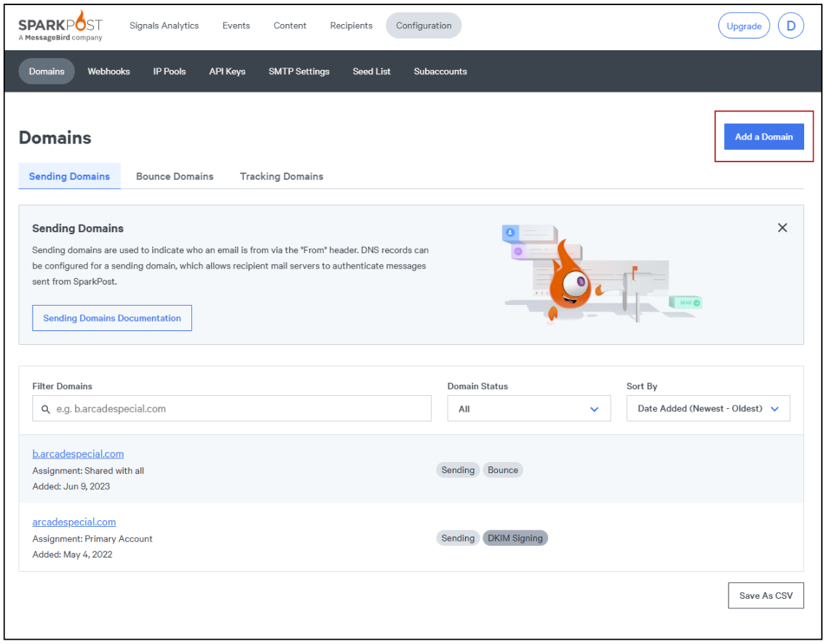Open Sending Domains Documentation
This screenshot has width=826, height=644.
111,318
